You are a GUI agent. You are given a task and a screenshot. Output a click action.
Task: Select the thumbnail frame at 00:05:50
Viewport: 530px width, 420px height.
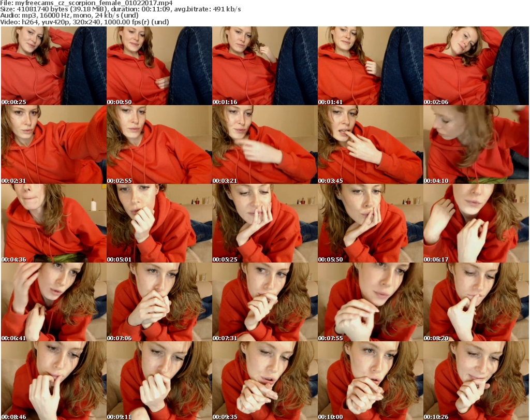[371, 223]
